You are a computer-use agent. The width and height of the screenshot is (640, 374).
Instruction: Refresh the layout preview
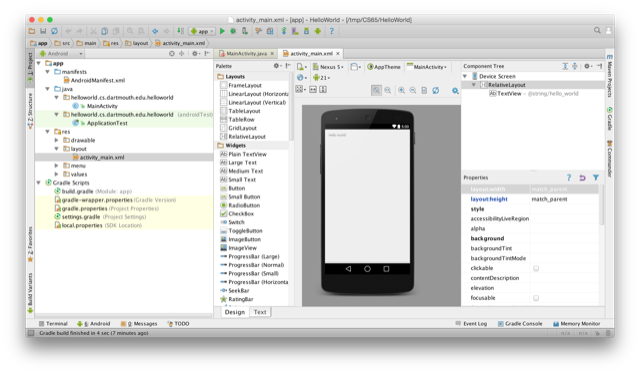click(436, 90)
